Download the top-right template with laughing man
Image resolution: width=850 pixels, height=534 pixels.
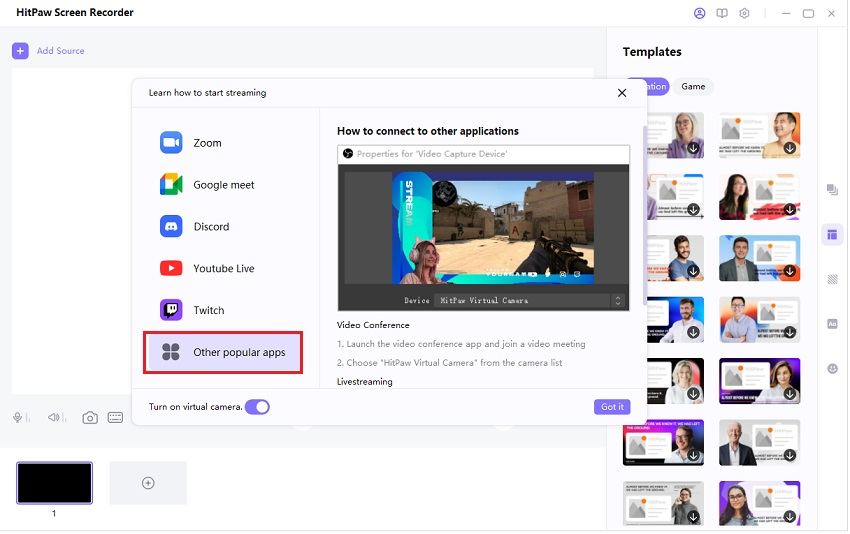click(x=790, y=147)
